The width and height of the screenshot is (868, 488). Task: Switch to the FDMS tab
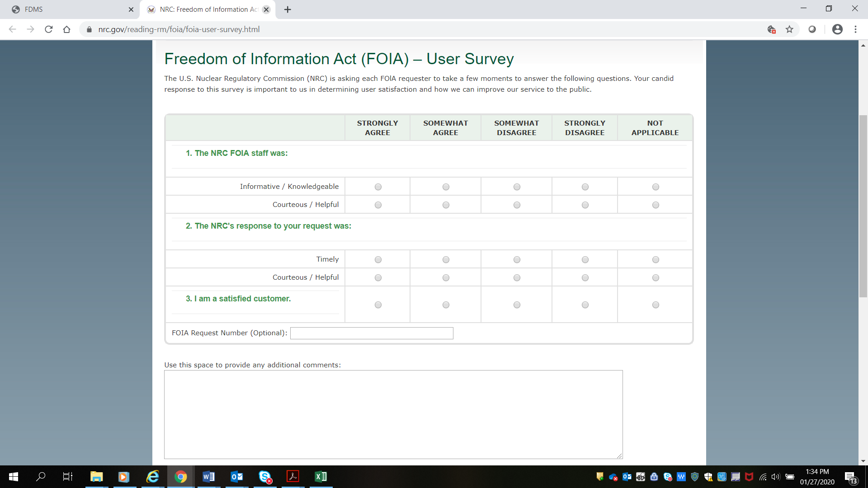(x=68, y=9)
